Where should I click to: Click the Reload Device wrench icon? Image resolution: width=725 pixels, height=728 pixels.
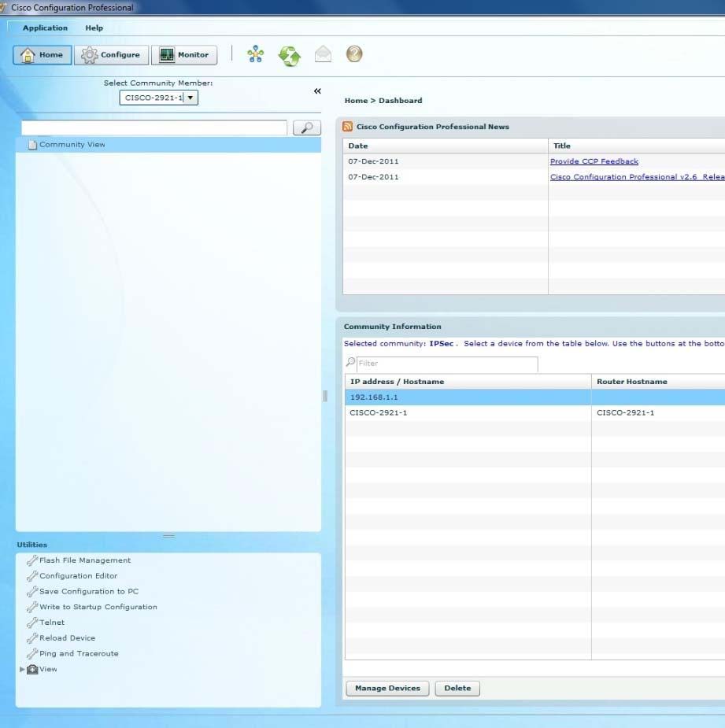32,638
